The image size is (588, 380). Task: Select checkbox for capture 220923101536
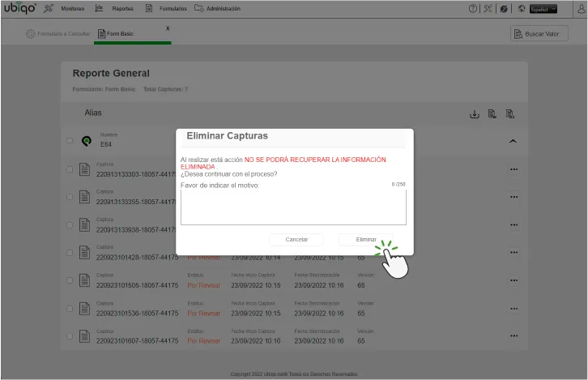point(70,309)
